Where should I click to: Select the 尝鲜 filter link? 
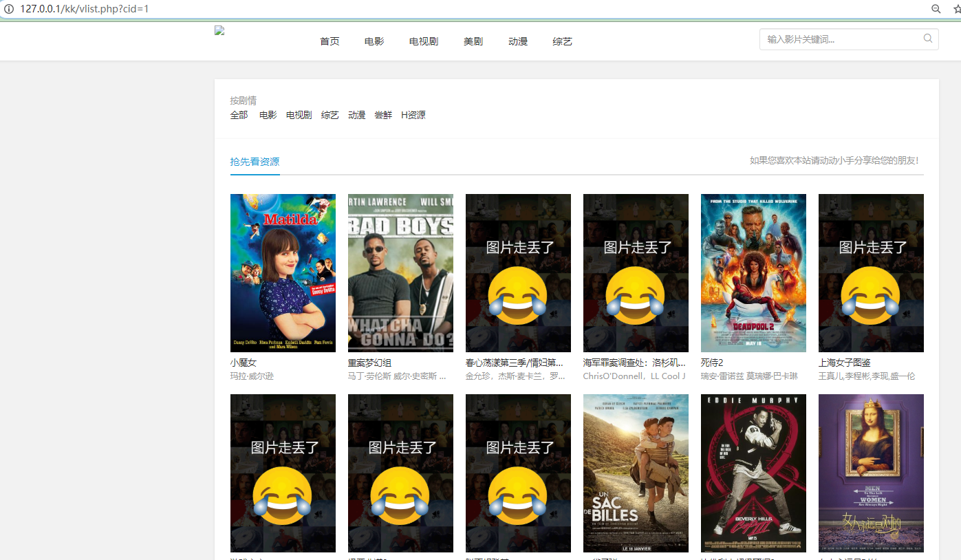[383, 115]
